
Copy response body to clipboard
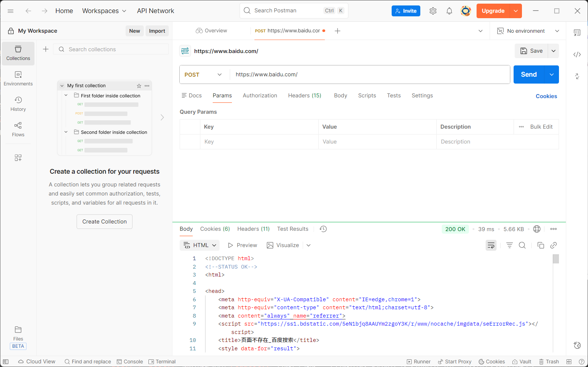(541, 245)
